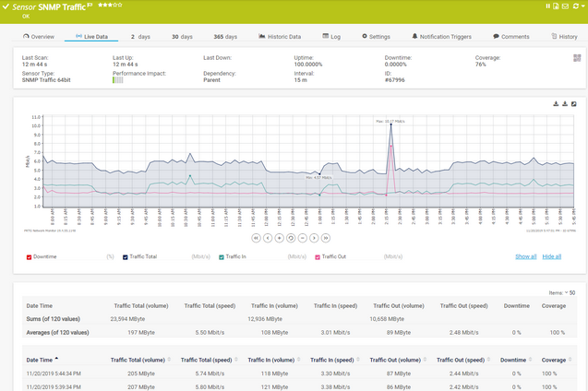Viewport: 588px width, 391px height.
Task: Click first download icon above graph
Action: click(556, 103)
